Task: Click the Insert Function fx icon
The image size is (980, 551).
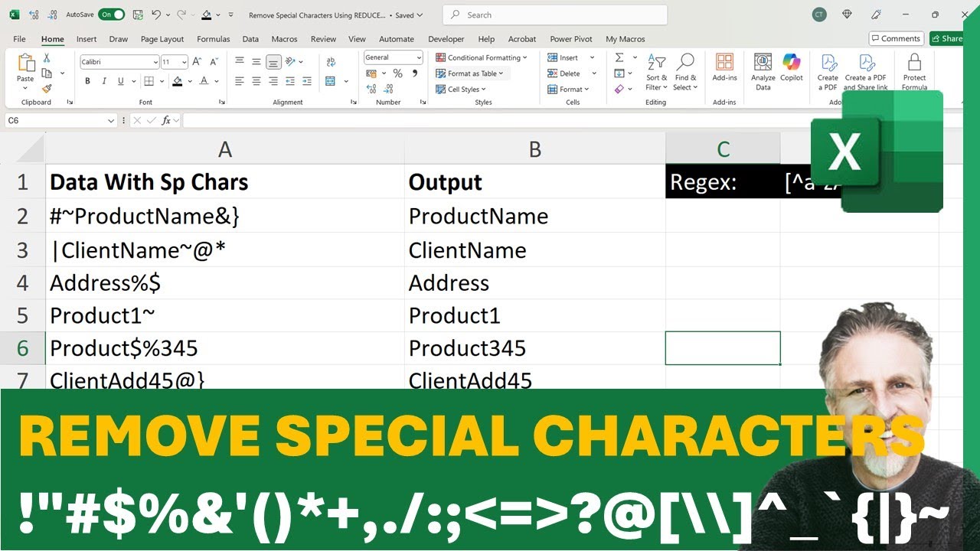Action: click(166, 120)
